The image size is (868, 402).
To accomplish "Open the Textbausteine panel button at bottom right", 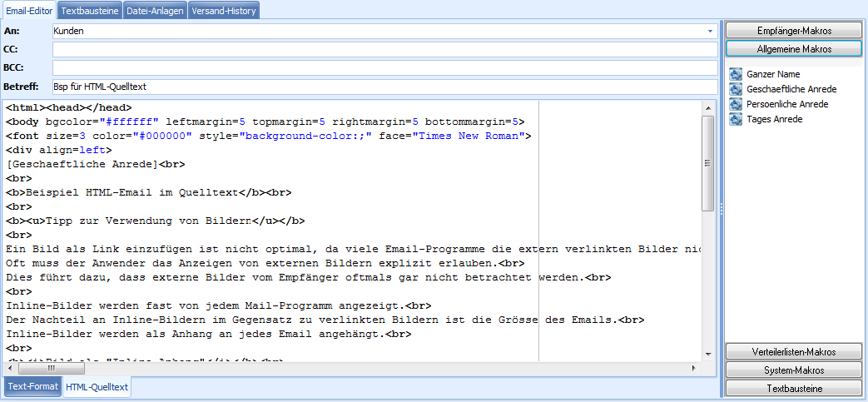I will (x=794, y=388).
